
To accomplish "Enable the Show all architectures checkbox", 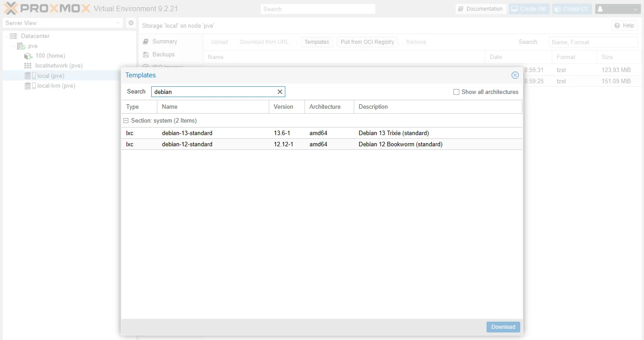I will click(x=456, y=92).
